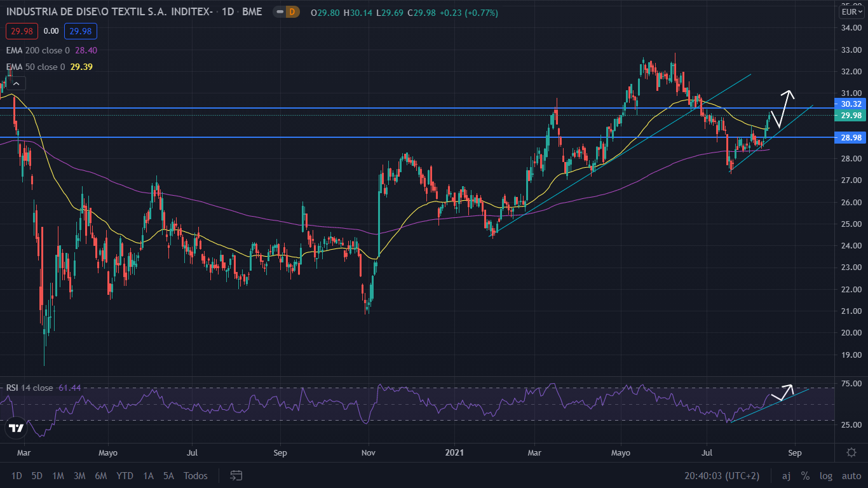Click the red 29.98 sell button
This screenshot has height=488, width=868.
pos(22,30)
